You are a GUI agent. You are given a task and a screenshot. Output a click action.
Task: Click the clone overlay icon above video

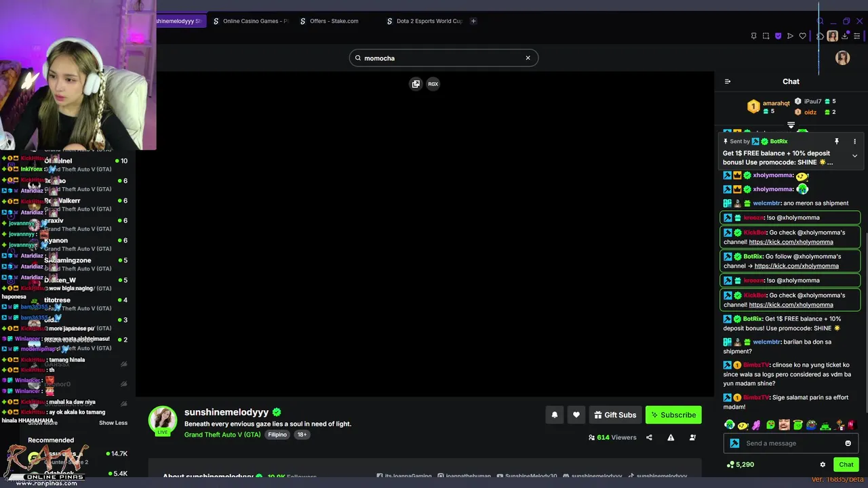[x=416, y=84]
